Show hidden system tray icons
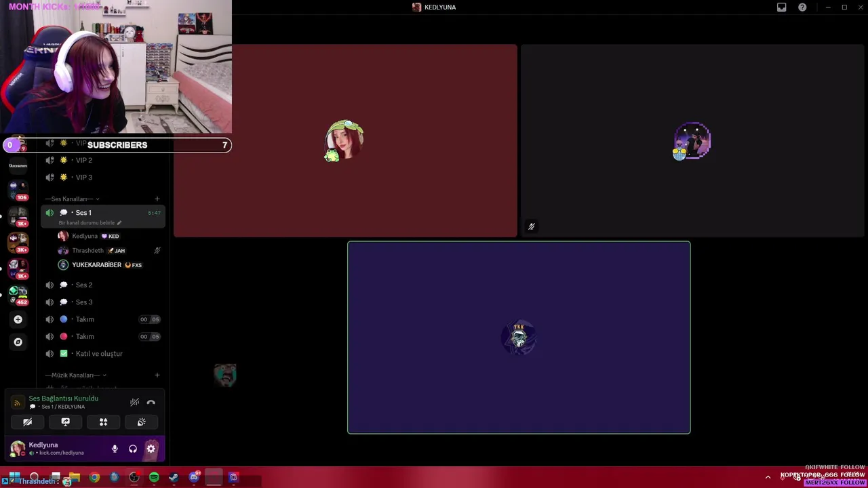 pyautogui.click(x=768, y=478)
